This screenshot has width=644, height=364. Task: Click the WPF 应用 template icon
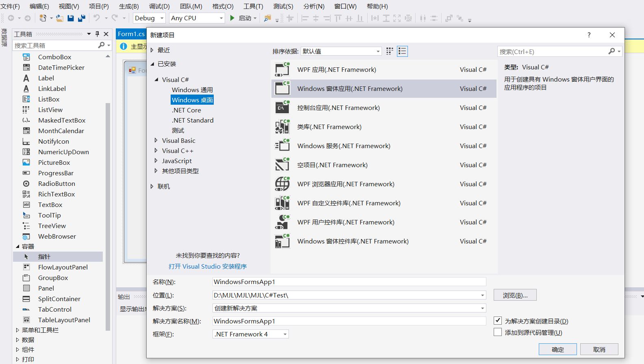282,69
